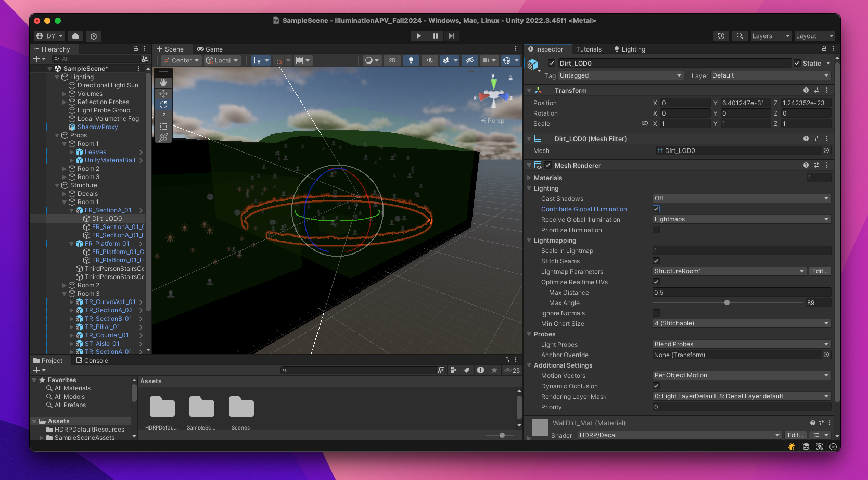
Task: Toggle scene effects (skybox/fog) icon
Action: click(x=446, y=60)
